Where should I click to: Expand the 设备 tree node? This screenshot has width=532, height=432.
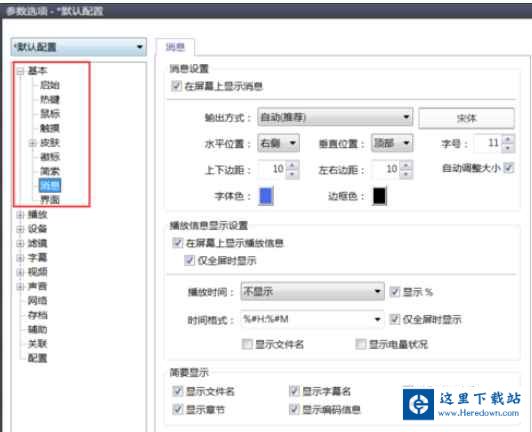pos(20,229)
